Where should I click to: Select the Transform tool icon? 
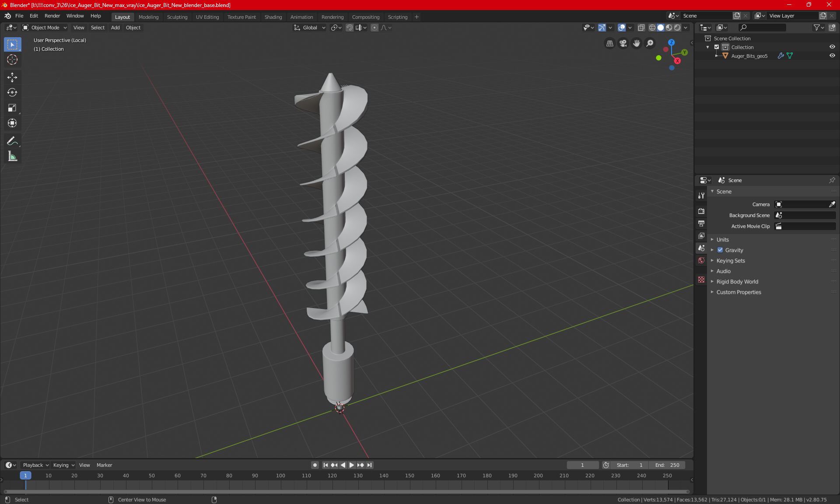click(x=12, y=123)
